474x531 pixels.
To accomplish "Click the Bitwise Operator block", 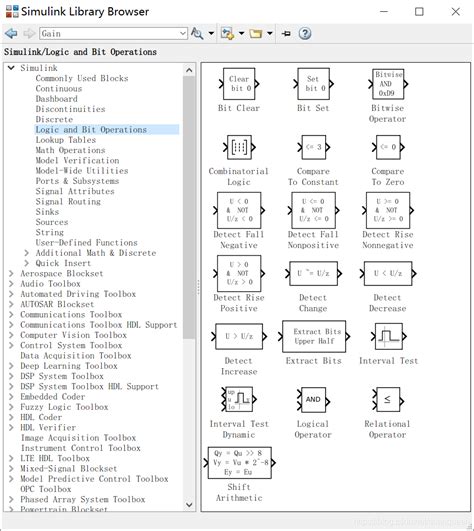I will [x=388, y=84].
